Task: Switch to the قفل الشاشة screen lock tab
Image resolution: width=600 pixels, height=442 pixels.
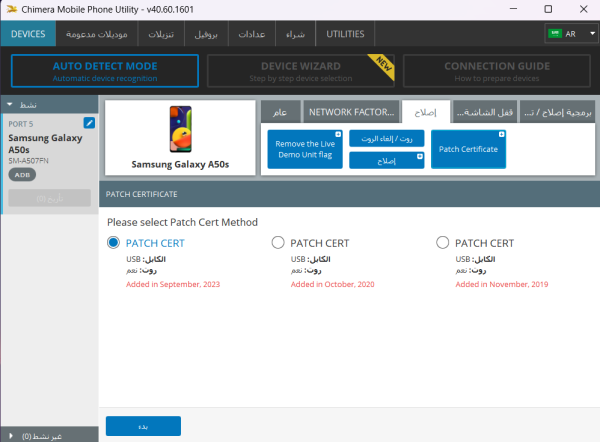Action: click(485, 112)
